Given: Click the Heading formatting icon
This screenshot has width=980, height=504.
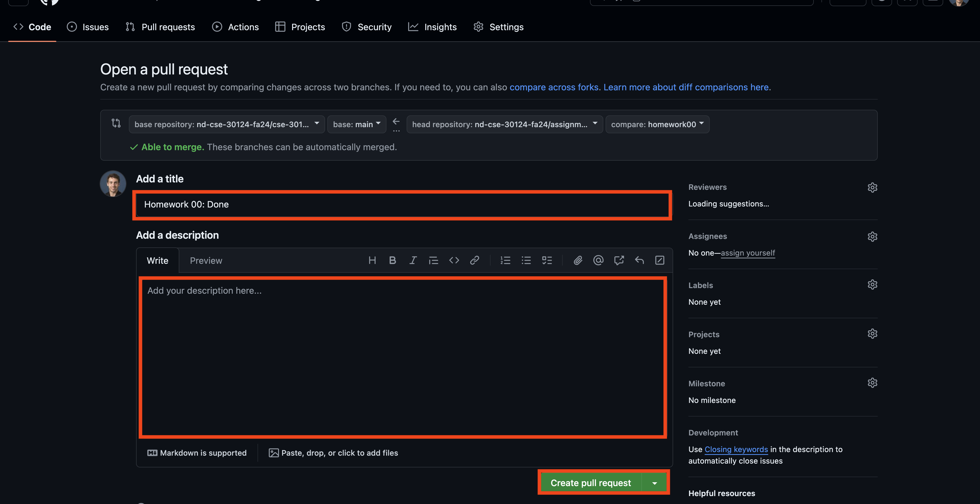Looking at the screenshot, I should [372, 260].
